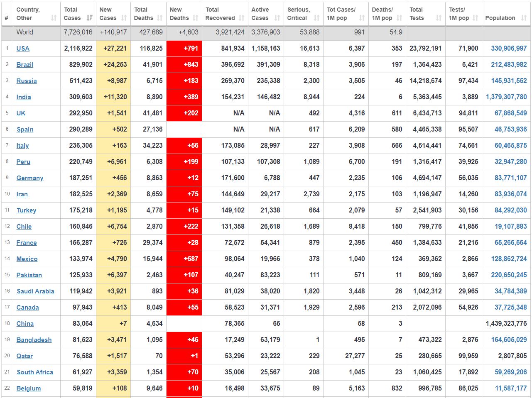Click the Country, Other sort icon

54,18
